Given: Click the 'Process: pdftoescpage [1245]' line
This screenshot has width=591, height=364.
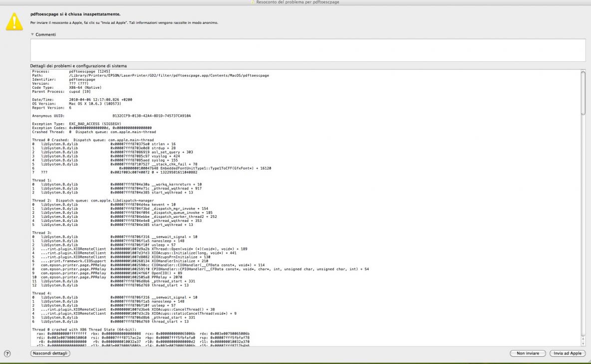Looking at the screenshot, I should [x=71, y=71].
